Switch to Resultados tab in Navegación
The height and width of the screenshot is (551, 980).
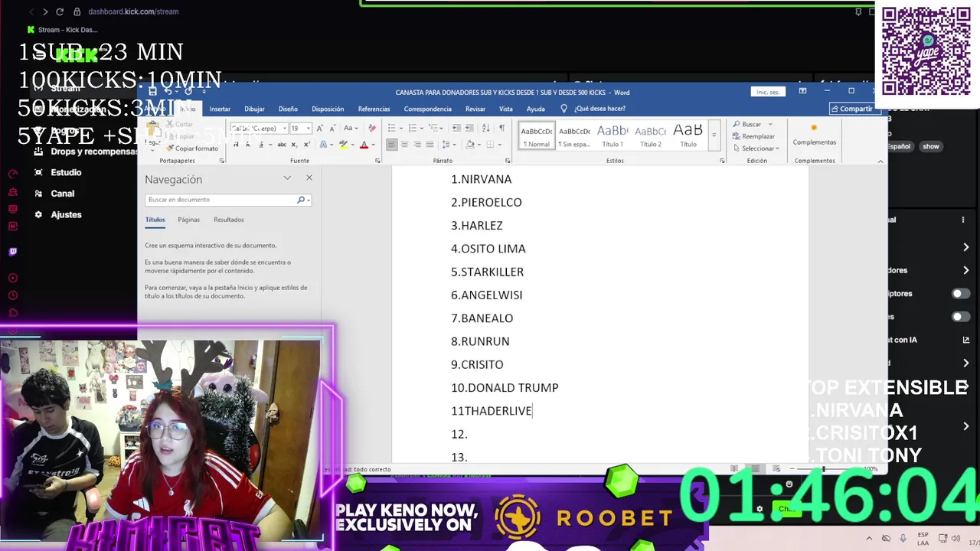[229, 220]
